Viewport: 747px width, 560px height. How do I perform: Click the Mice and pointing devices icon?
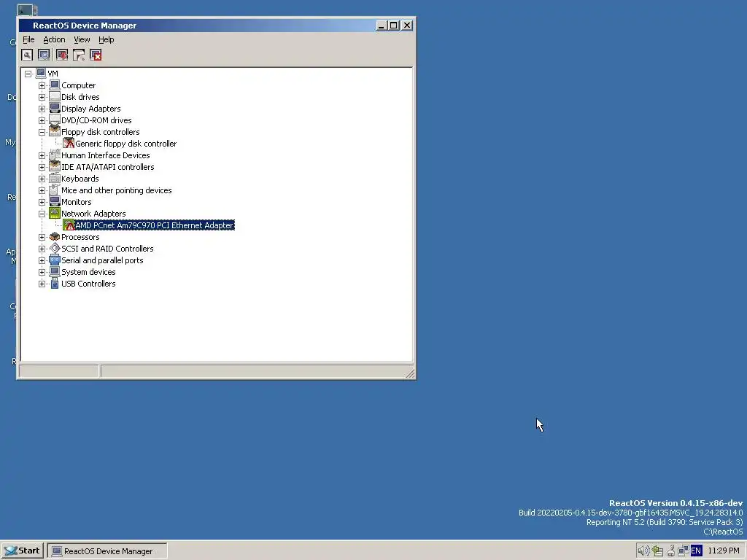pyautogui.click(x=55, y=190)
